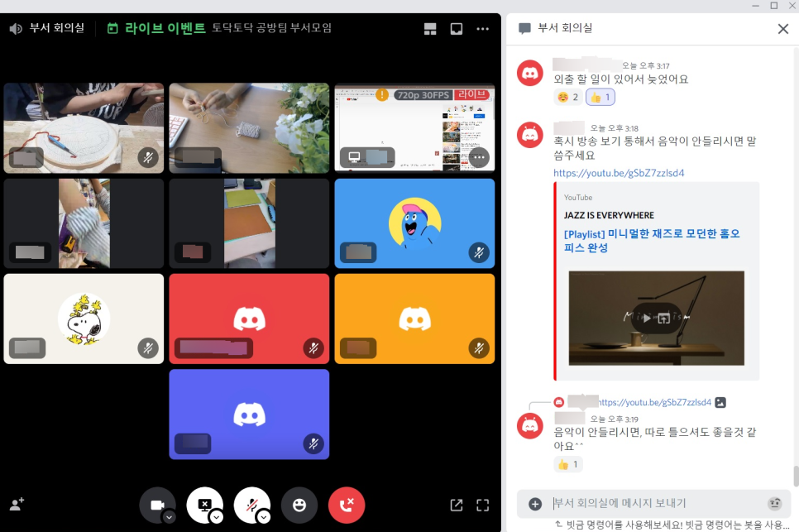Play the embedded YouTube video
799x532 pixels.
pos(646,318)
